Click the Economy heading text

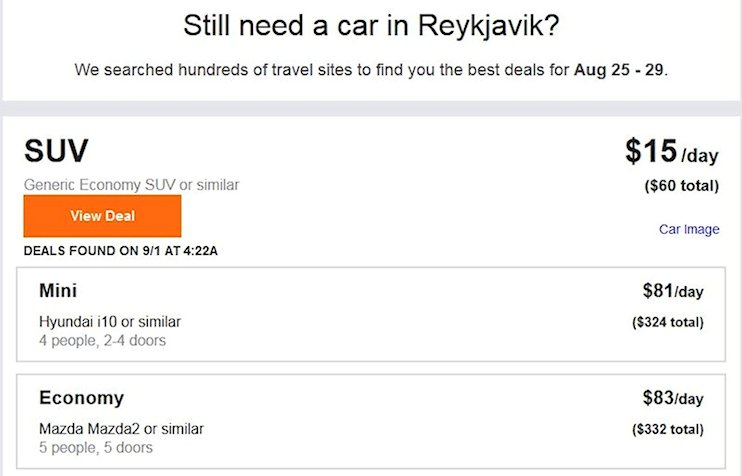[x=81, y=398]
